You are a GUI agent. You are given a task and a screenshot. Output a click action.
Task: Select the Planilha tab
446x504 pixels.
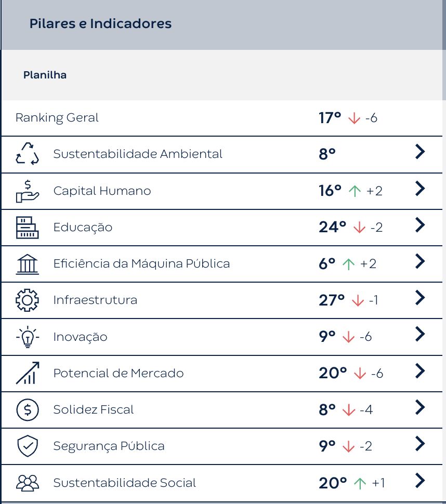45,75
